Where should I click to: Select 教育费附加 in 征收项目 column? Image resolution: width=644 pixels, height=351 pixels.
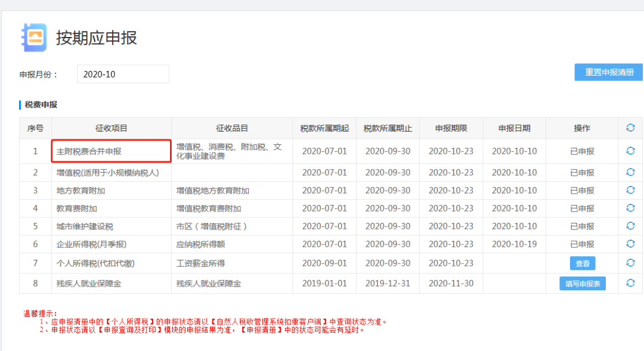pyautogui.click(x=112, y=209)
